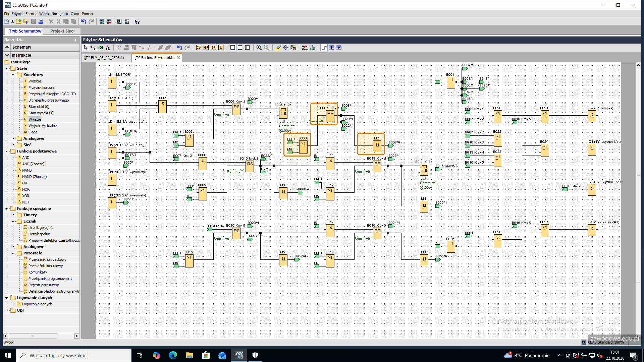Zoom out of the schematic
Viewport: 644px width, 362px height.
[x=266, y=48]
